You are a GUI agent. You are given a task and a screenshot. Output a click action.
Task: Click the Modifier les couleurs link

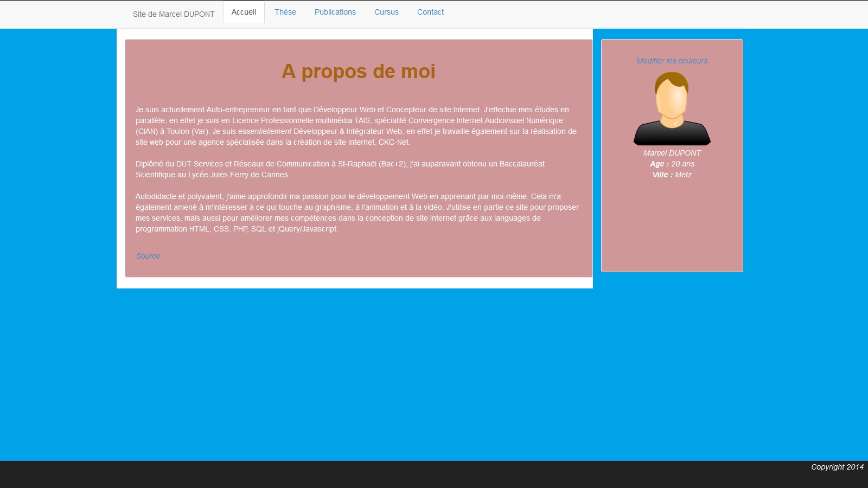(x=672, y=61)
